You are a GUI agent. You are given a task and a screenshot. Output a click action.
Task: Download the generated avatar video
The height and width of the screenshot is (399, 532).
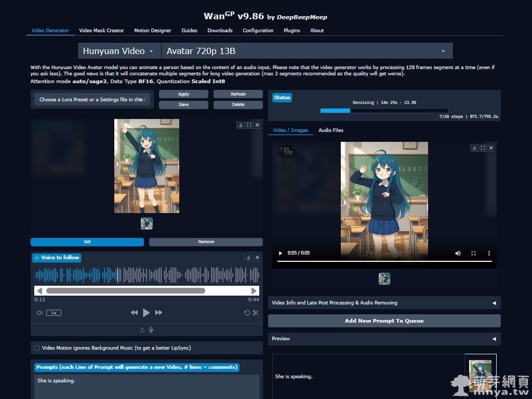click(x=474, y=148)
